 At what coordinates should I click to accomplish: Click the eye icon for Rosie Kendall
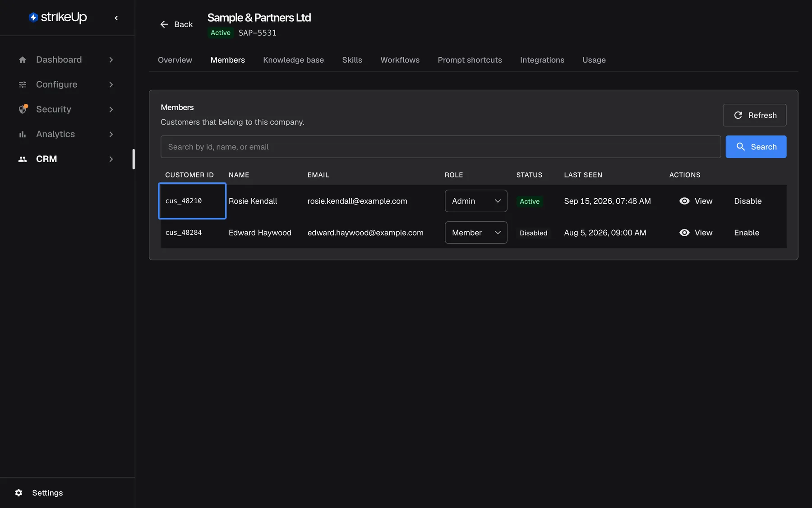tap(684, 201)
